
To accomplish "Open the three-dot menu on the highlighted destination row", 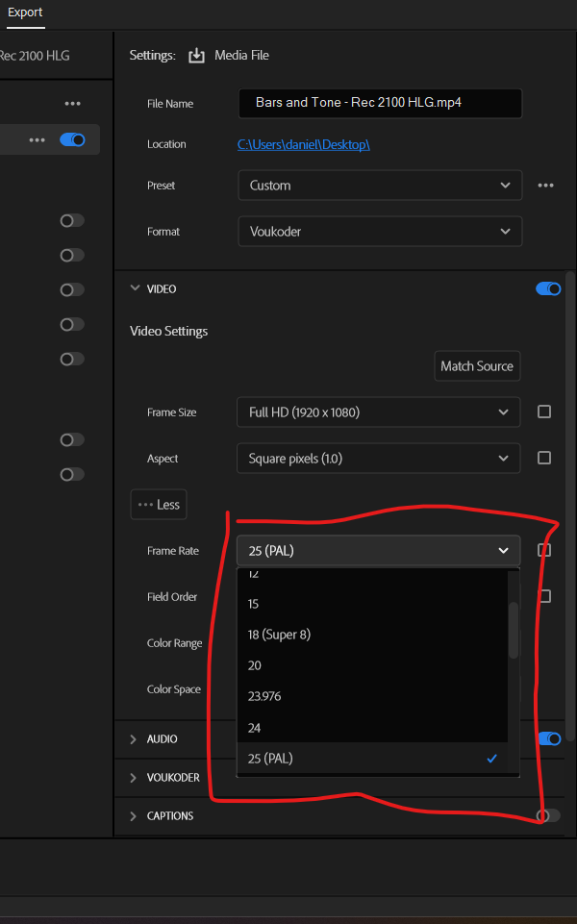I will click(x=37, y=140).
